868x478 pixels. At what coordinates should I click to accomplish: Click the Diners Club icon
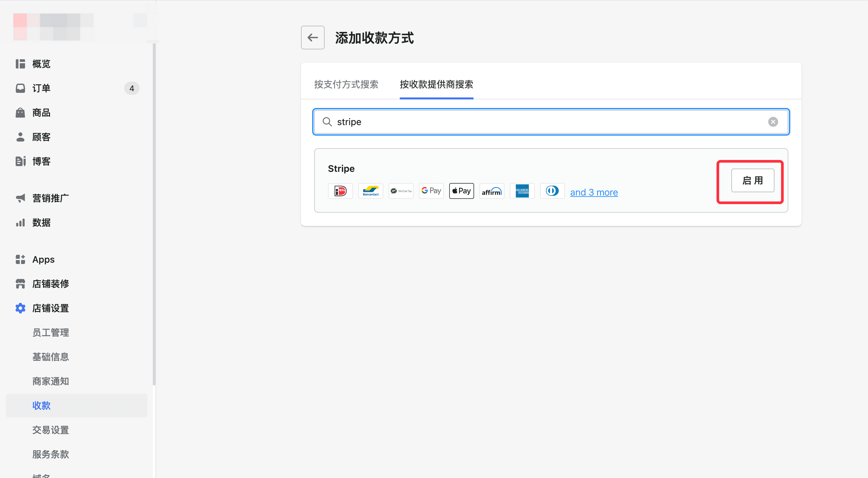point(553,191)
